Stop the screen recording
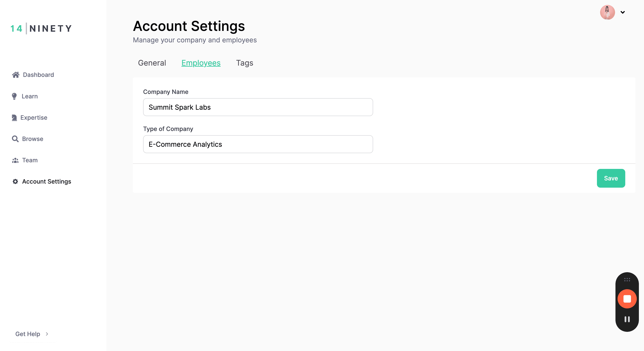This screenshot has height=351, width=644. click(x=627, y=299)
